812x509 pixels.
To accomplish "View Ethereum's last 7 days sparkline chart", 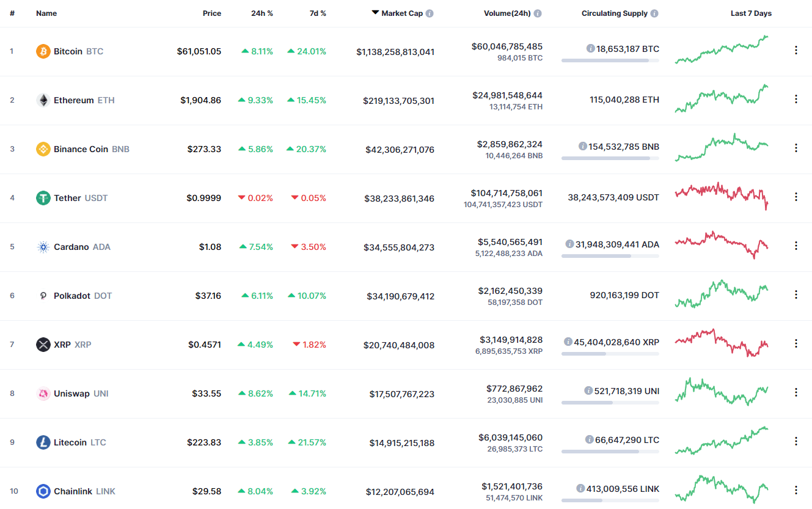I will pos(722,99).
